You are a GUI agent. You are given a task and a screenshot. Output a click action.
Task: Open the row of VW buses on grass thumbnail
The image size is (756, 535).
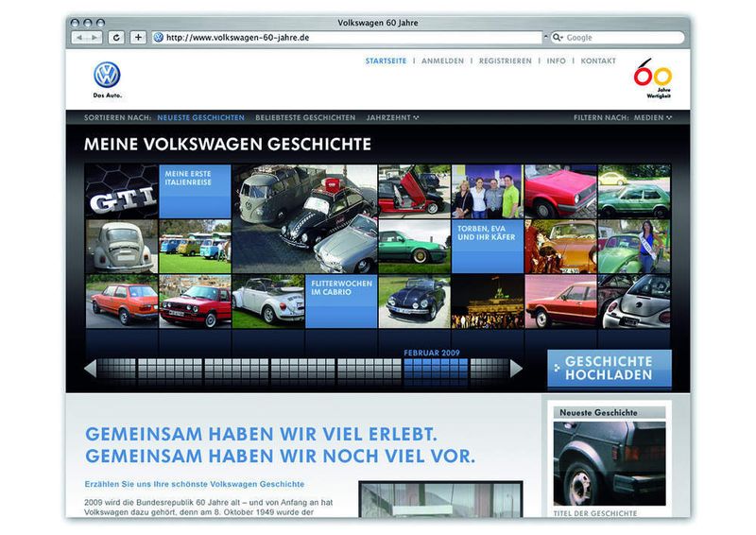[x=196, y=247]
